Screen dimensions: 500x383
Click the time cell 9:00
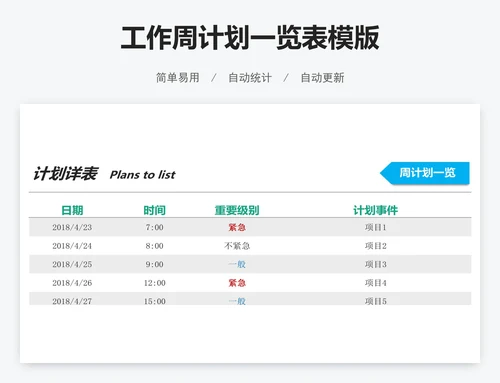(x=154, y=264)
